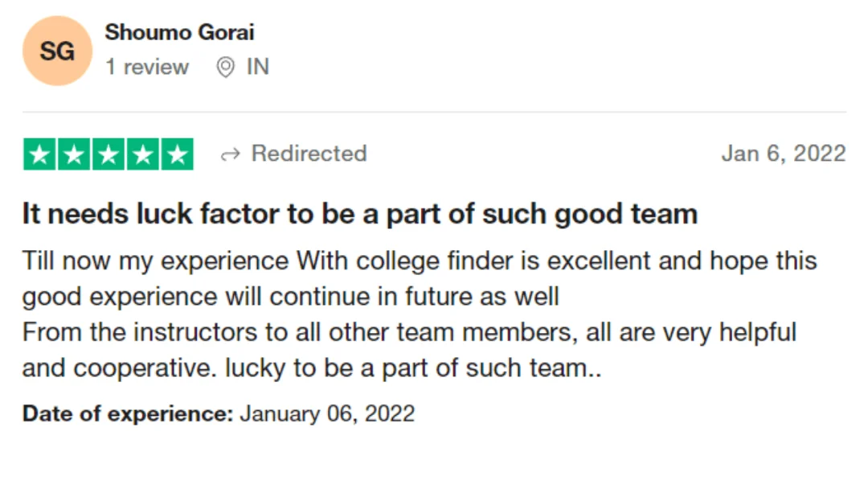The image size is (868, 489).
Task: Click the Redirected label
Action: [309, 154]
